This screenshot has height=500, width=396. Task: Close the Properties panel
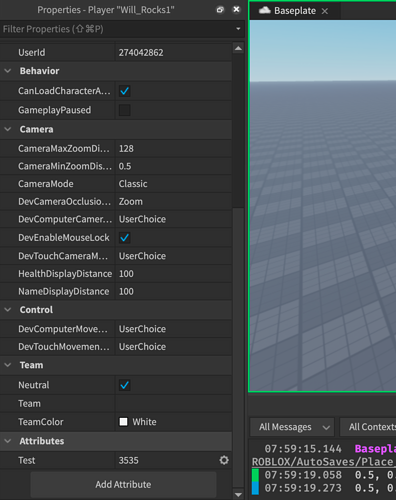[x=236, y=9]
